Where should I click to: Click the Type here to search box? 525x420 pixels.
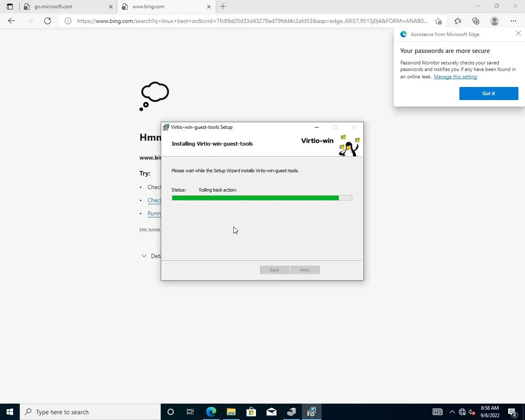point(90,412)
